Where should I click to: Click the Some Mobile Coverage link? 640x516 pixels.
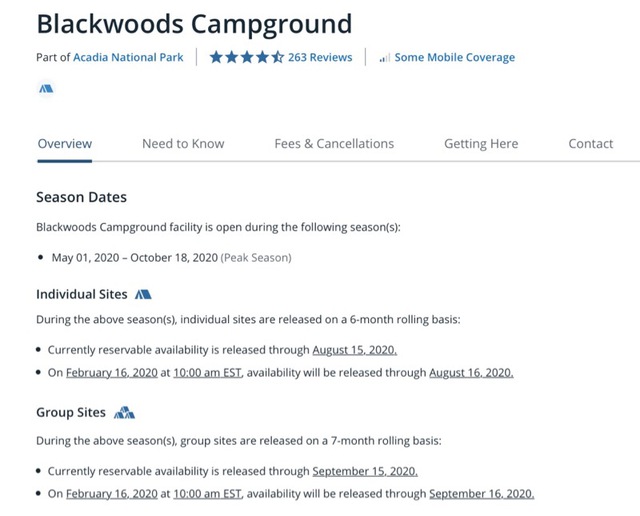coord(455,57)
